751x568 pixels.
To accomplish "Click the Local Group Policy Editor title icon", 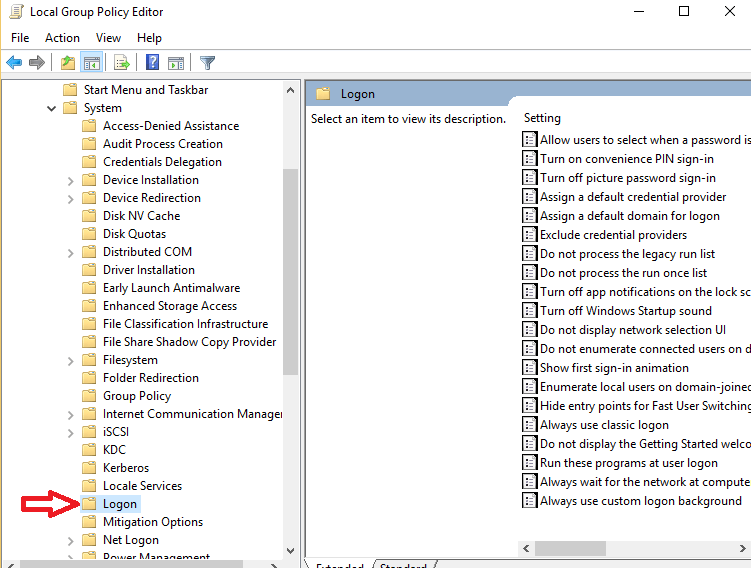I will coord(16,11).
